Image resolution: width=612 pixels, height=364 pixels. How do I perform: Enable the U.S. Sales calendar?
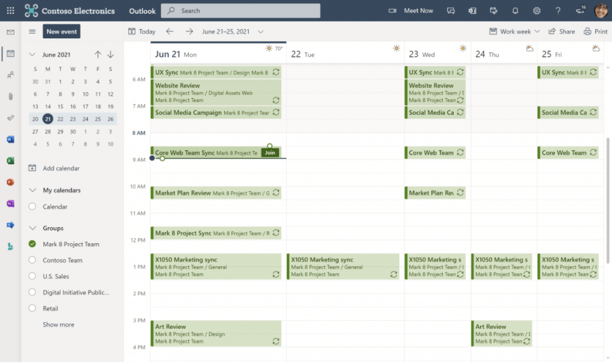tap(32, 276)
